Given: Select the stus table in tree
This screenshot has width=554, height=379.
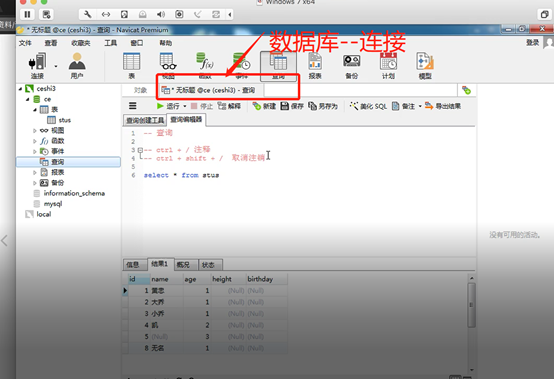Looking at the screenshot, I should click(x=59, y=120).
